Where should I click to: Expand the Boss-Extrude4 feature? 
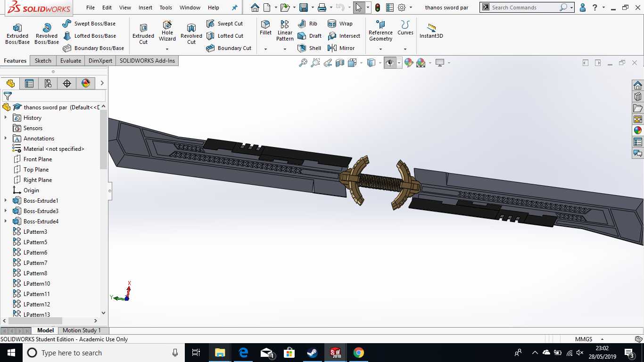[x=6, y=222]
